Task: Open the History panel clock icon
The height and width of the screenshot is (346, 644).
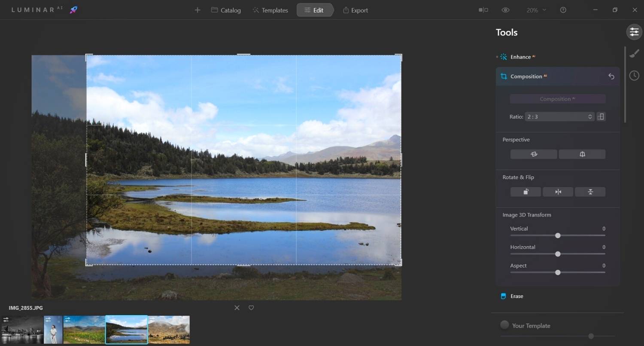Action: 635,75
